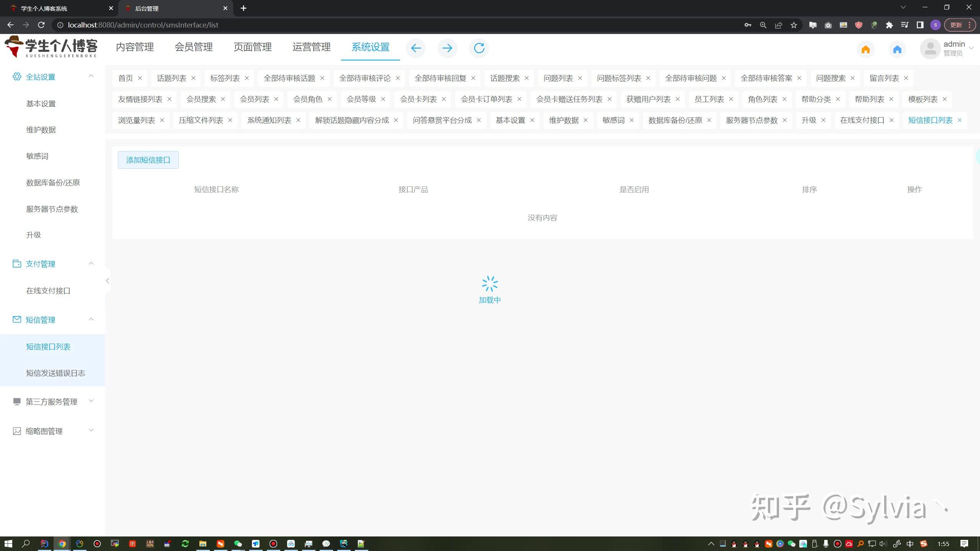Viewport: 980px width, 551px height.
Task: Close the 首页 tab using its X icon
Action: pos(140,78)
